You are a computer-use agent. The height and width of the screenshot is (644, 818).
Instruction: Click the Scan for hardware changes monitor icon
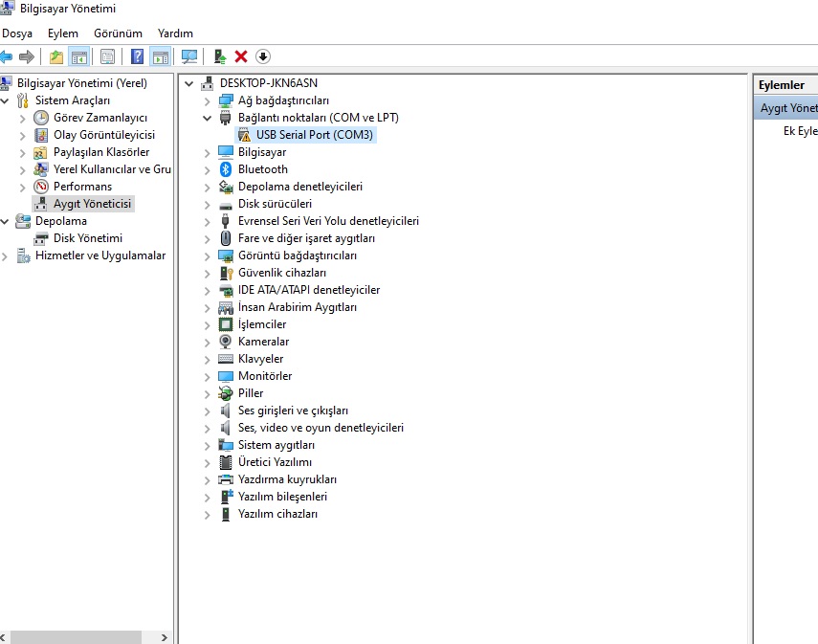point(189,56)
